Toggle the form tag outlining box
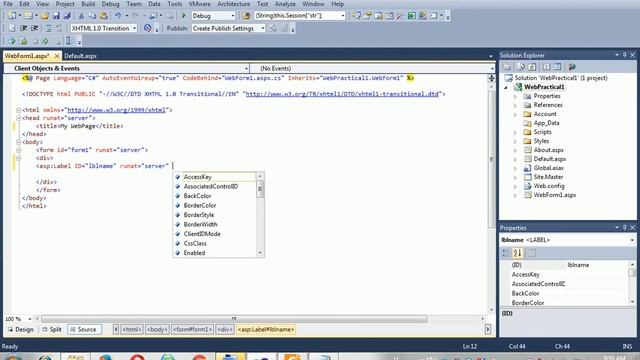 [18, 150]
